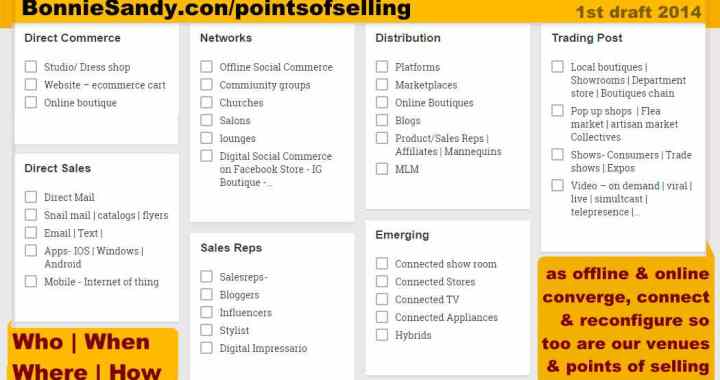The height and width of the screenshot is (380, 720).
Task: Toggle Snail mail | catalogs | flyers checkbox
Action: (31, 215)
